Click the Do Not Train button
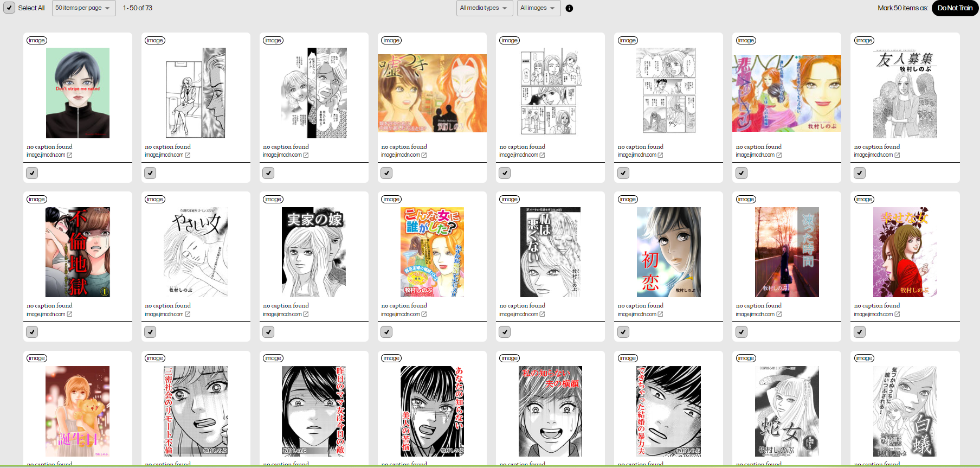Screen dimensions: 980x468 955,8
